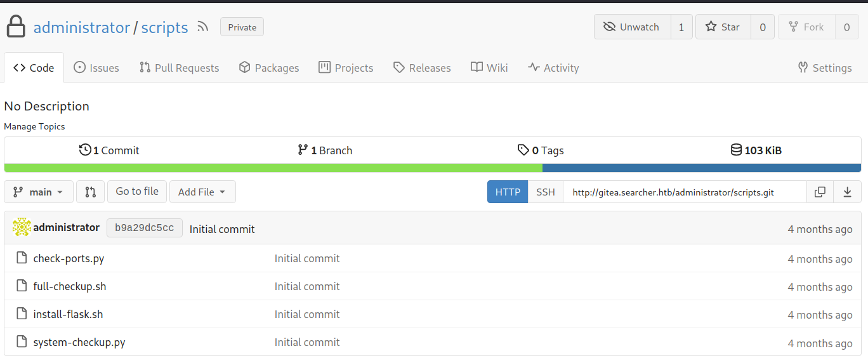Select HTTP clone protocol

[x=508, y=192]
